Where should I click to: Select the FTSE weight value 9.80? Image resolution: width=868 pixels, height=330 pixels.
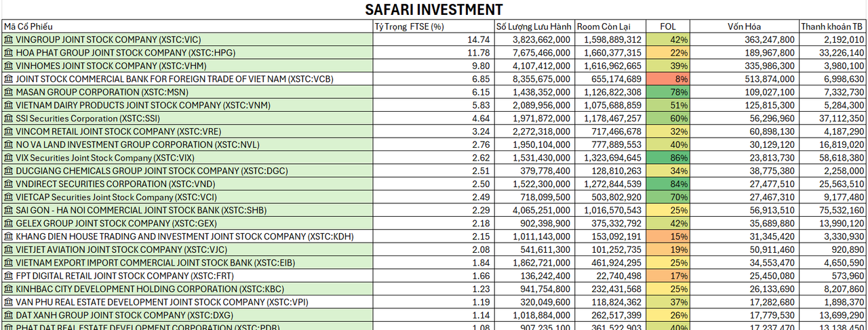click(433, 66)
